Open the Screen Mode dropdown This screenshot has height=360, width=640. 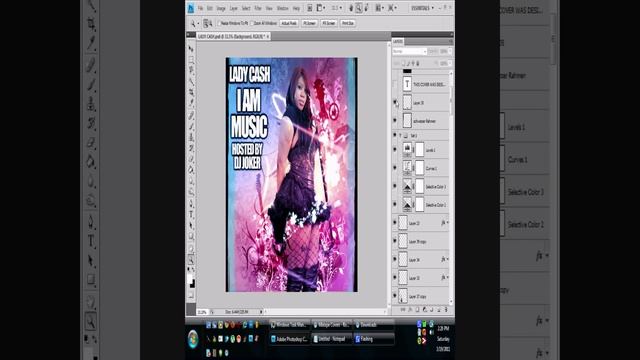[392, 8]
